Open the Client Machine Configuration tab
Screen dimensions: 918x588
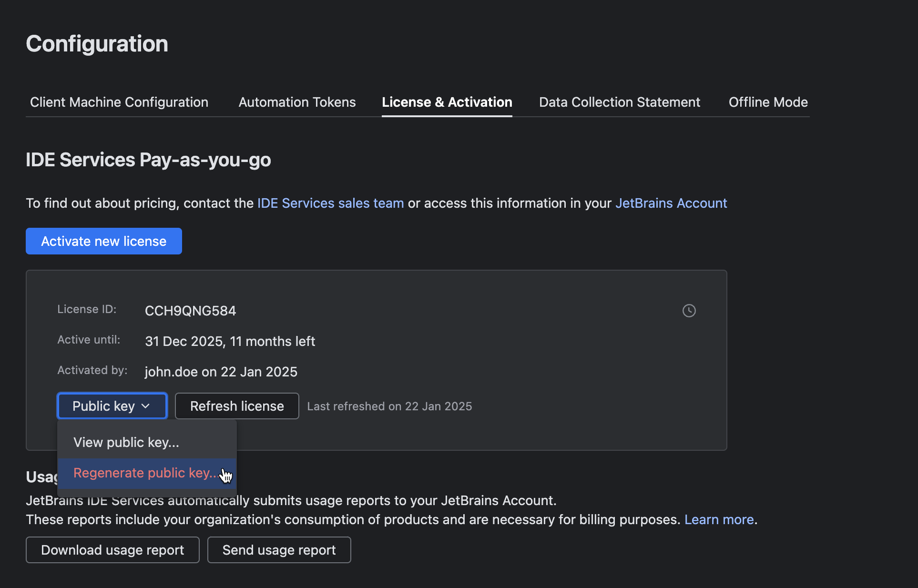[119, 102]
